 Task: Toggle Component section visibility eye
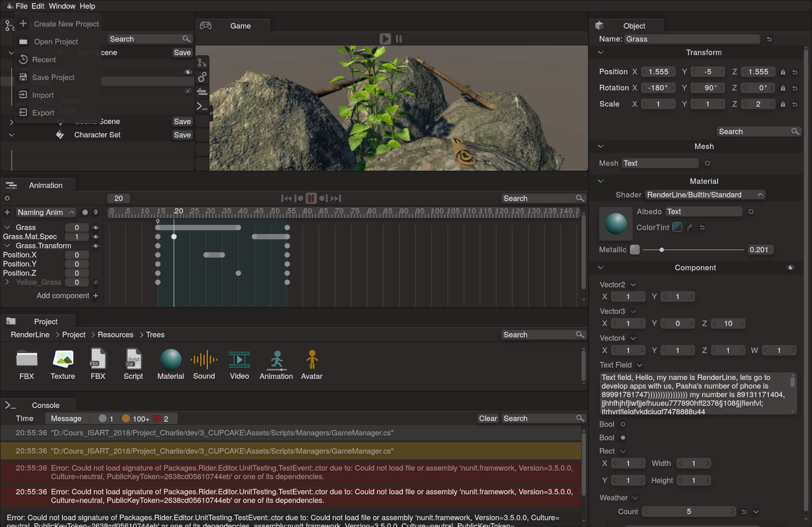(x=790, y=268)
